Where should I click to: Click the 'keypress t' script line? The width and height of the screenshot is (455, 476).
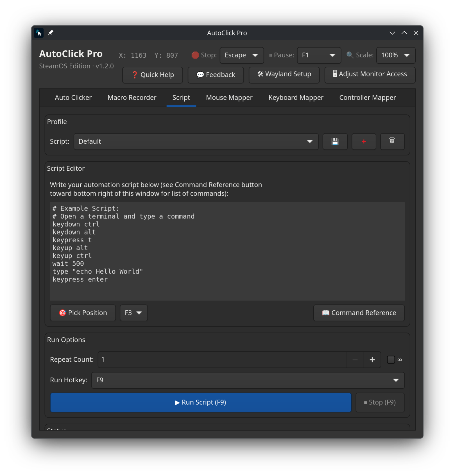click(72, 240)
